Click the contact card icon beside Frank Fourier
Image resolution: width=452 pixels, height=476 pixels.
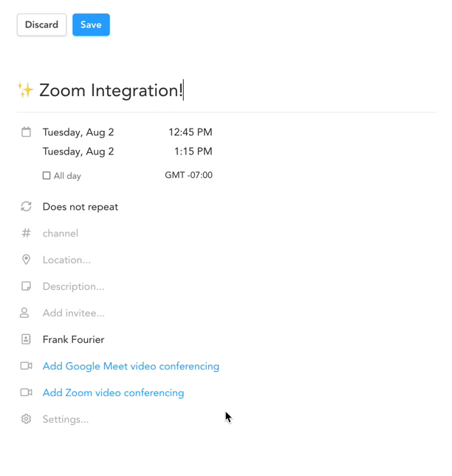click(x=26, y=340)
